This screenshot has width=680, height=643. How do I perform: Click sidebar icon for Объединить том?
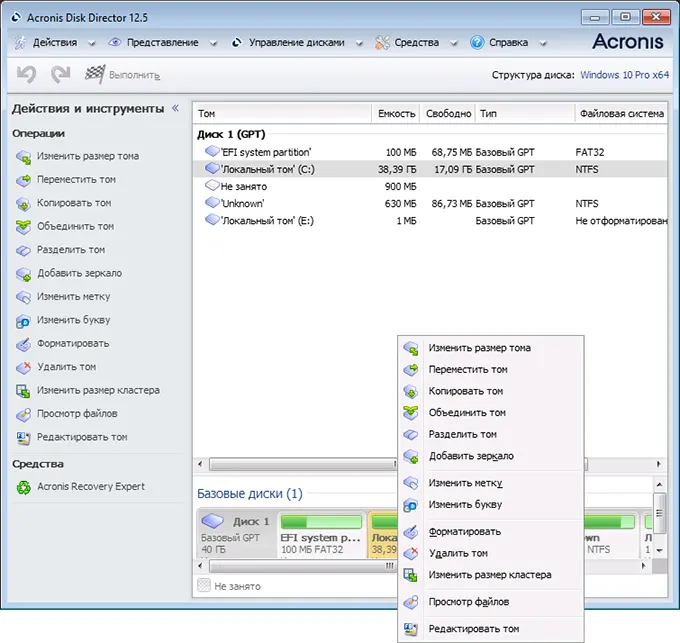pyautogui.click(x=23, y=227)
